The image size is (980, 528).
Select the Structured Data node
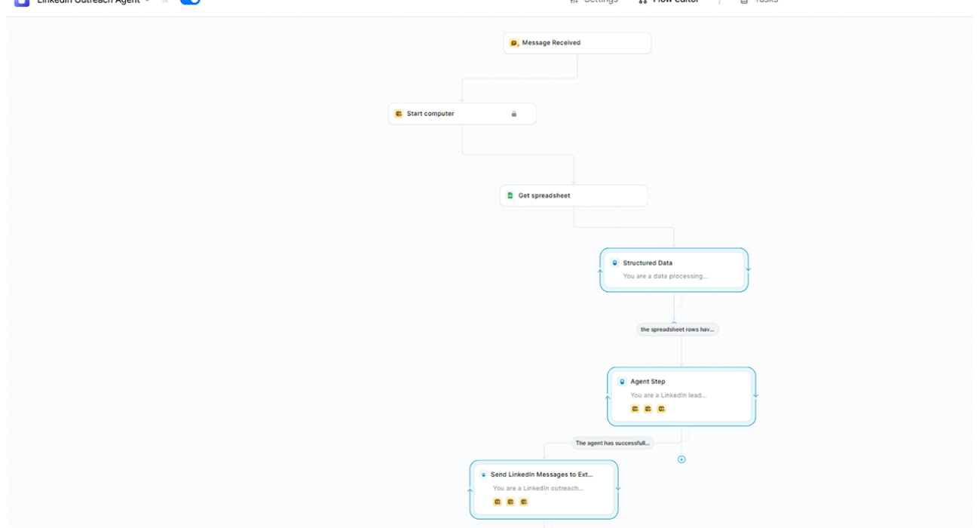(x=674, y=269)
